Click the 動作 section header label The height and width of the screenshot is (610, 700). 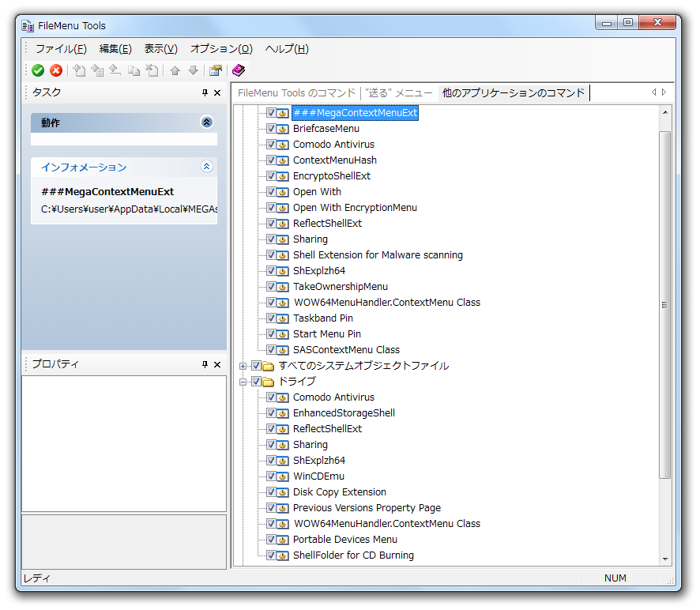click(51, 122)
